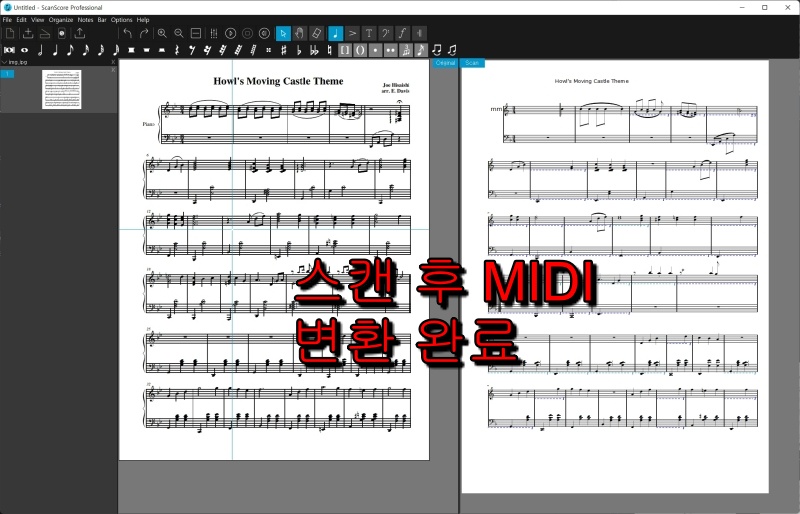Redo the last undone action
The width and height of the screenshot is (800, 514).
[144, 34]
